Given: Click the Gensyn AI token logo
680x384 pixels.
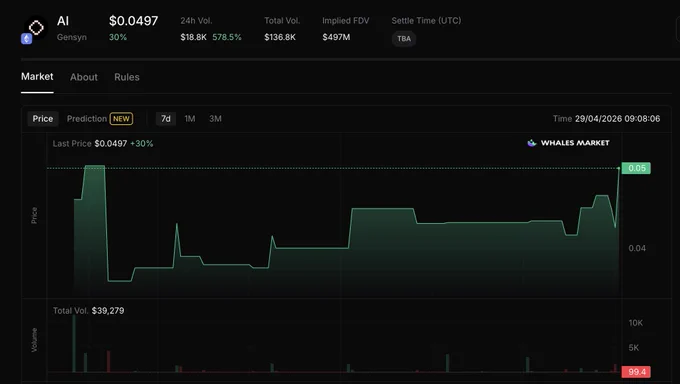Looking at the screenshot, I should click(x=36, y=28).
